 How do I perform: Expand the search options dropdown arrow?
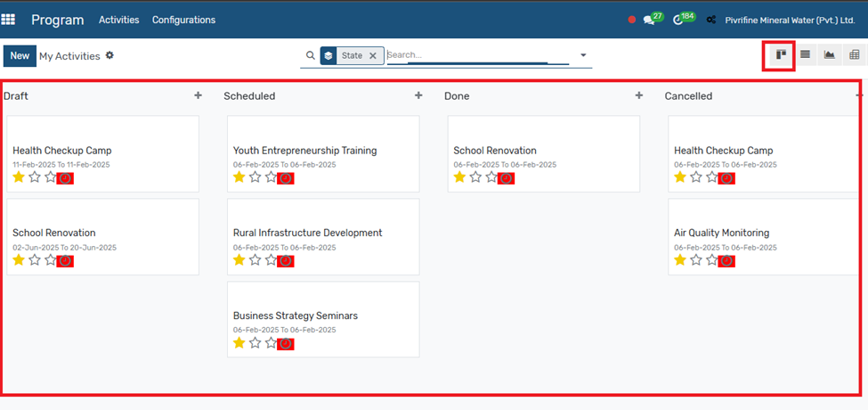(583, 55)
